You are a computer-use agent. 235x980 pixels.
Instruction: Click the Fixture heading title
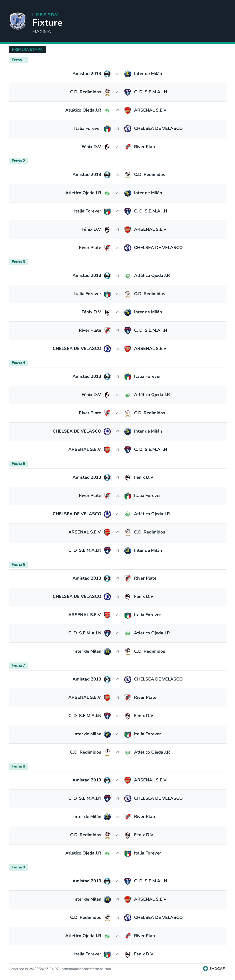coord(47,22)
